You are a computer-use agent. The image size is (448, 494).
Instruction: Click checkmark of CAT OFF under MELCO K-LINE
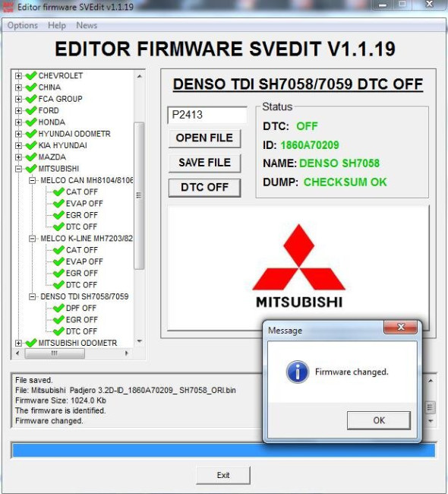click(x=59, y=250)
